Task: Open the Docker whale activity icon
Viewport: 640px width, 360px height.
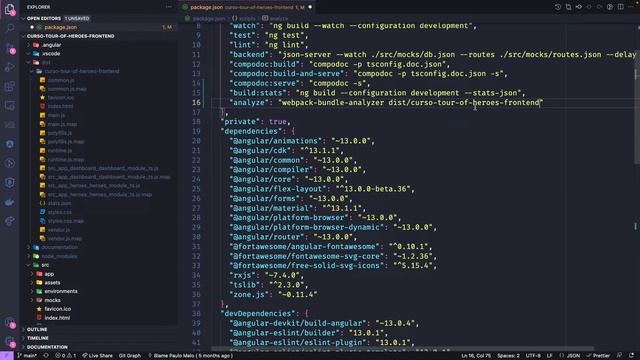Action: pos(10,202)
